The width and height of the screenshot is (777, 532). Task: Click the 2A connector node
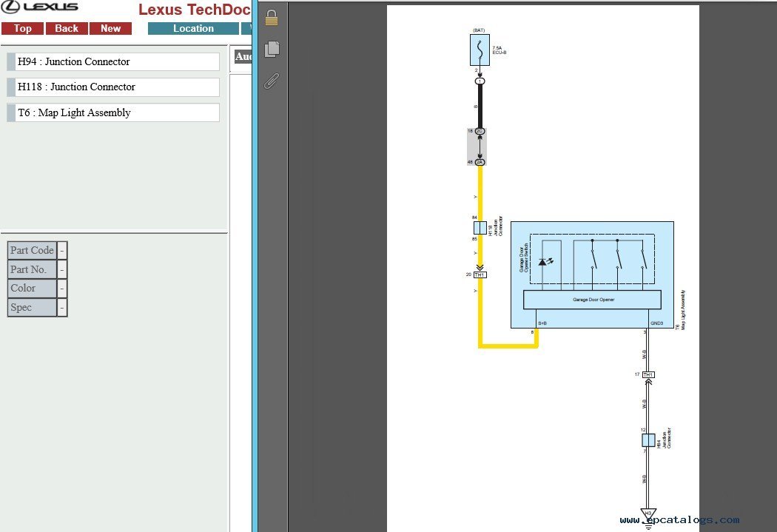pos(480,162)
